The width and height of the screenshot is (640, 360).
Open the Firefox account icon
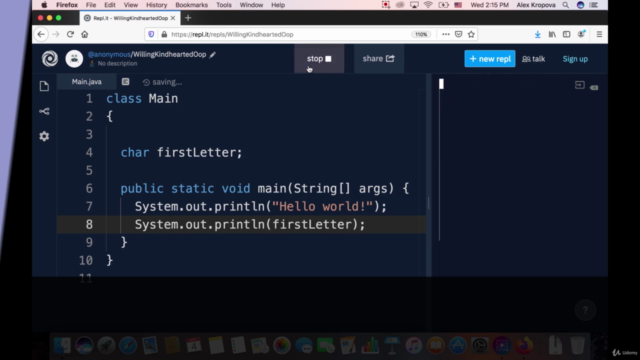(581, 34)
